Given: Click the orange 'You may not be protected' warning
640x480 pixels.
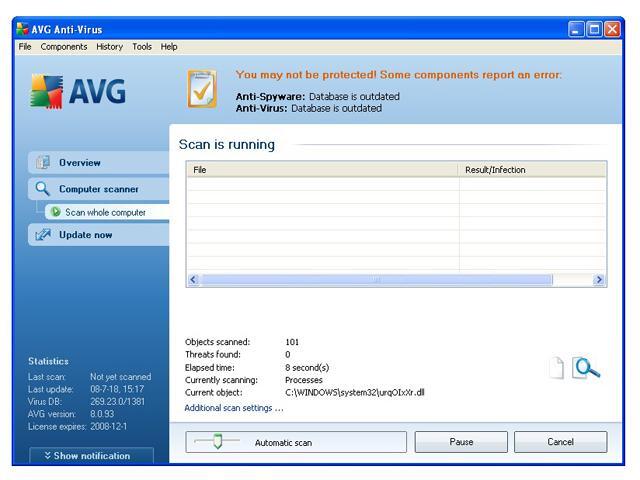Looking at the screenshot, I should pyautogui.click(x=398, y=75).
